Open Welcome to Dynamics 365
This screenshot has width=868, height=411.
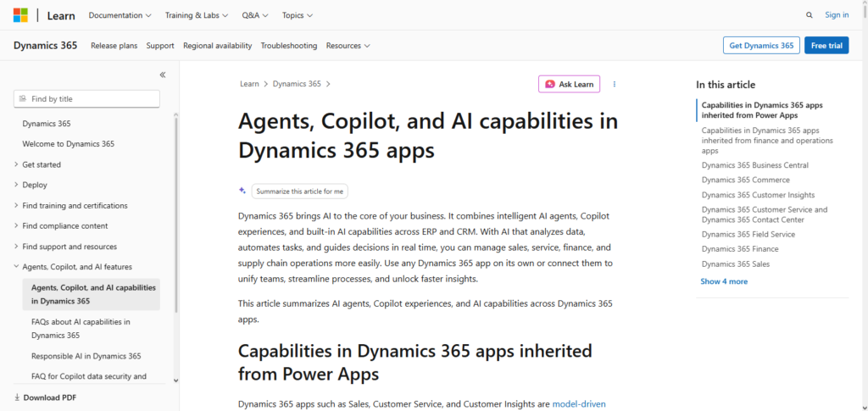(x=68, y=144)
